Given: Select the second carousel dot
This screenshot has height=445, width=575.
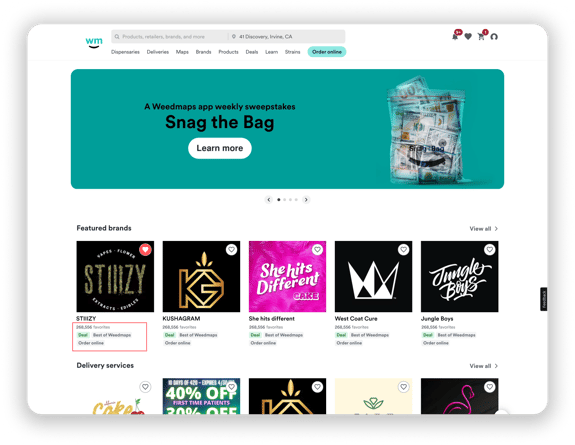Looking at the screenshot, I should click(x=285, y=200).
